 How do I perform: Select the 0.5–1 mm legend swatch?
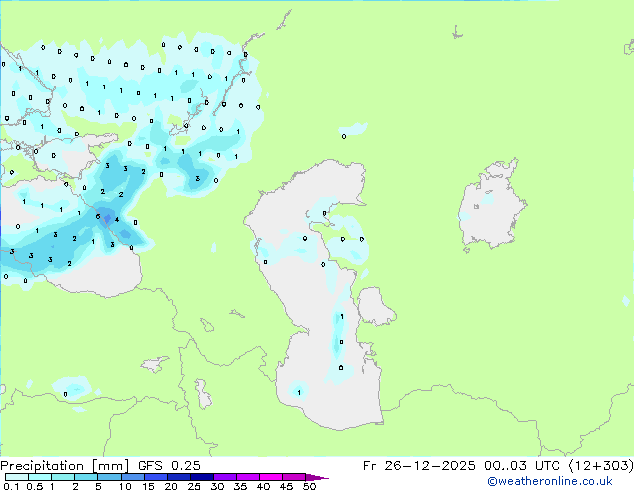click(x=40, y=477)
